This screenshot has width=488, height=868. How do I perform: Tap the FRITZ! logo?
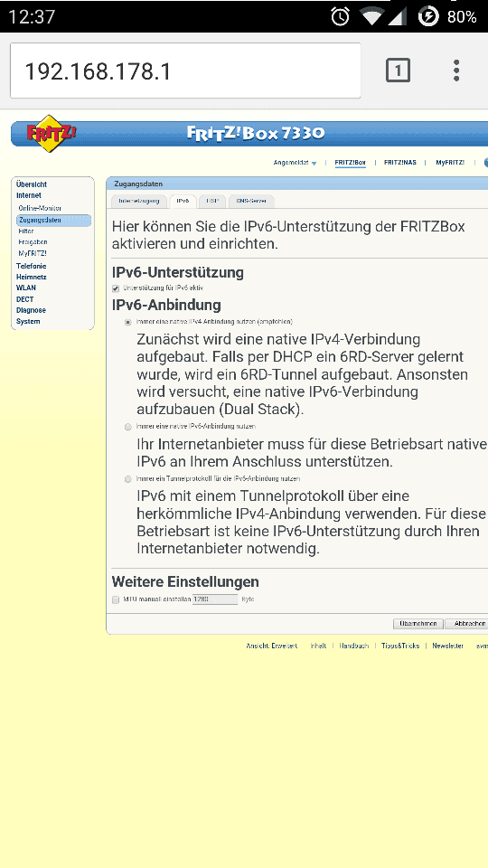coord(51,133)
